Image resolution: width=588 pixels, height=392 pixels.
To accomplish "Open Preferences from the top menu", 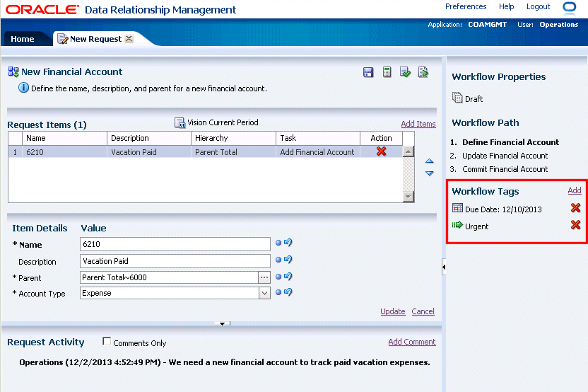I will [465, 7].
